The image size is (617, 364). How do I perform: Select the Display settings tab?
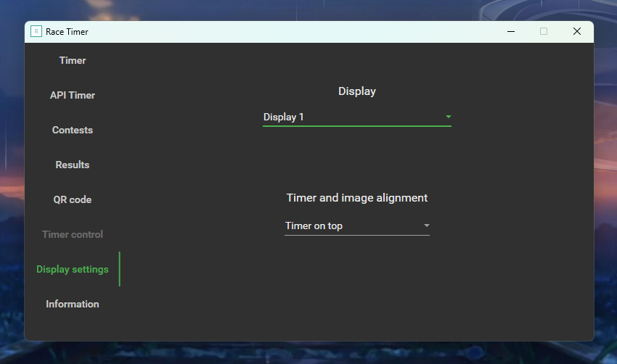click(73, 269)
